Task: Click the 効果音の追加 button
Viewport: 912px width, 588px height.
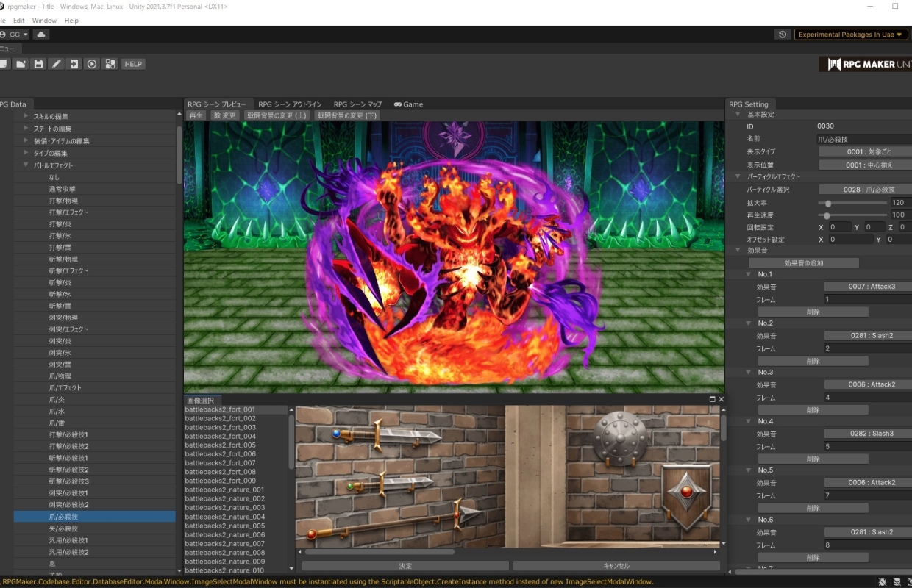Action: 804,262
